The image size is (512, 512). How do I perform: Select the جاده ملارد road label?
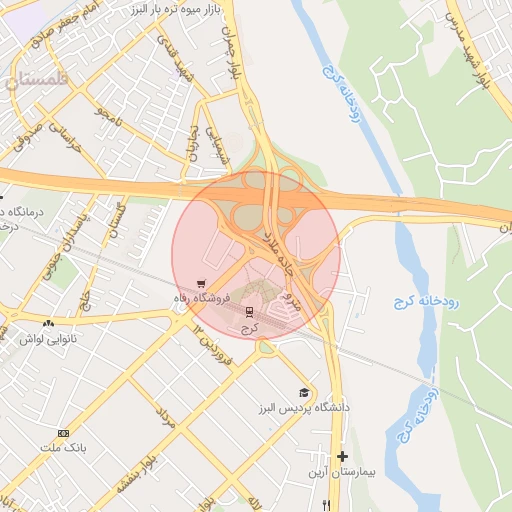click(278, 253)
